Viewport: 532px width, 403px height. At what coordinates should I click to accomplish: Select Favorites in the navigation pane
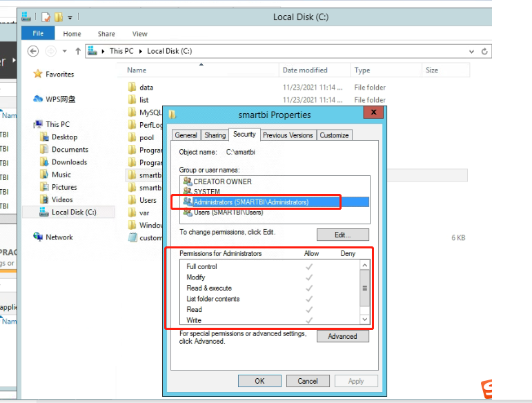[x=54, y=74]
